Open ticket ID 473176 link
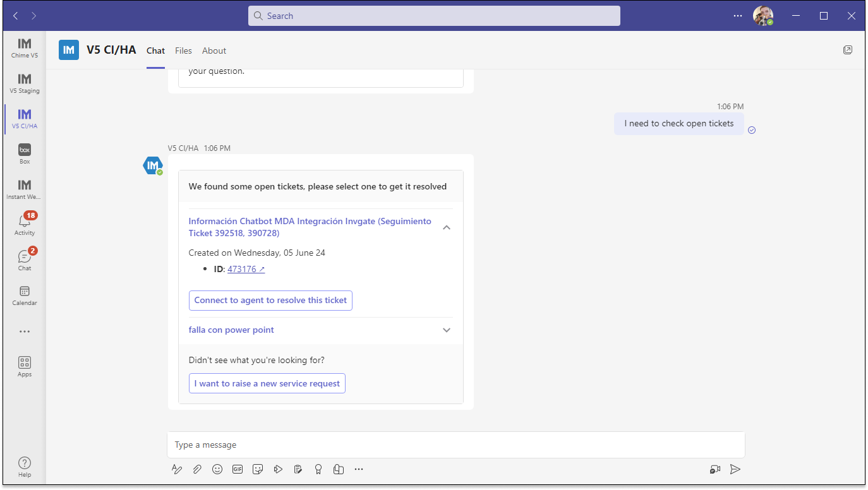 pos(246,269)
